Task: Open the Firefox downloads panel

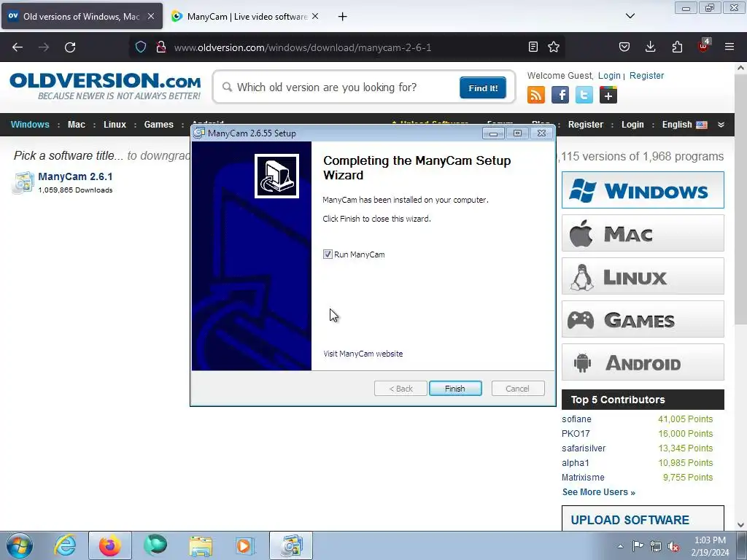Action: tap(650, 47)
